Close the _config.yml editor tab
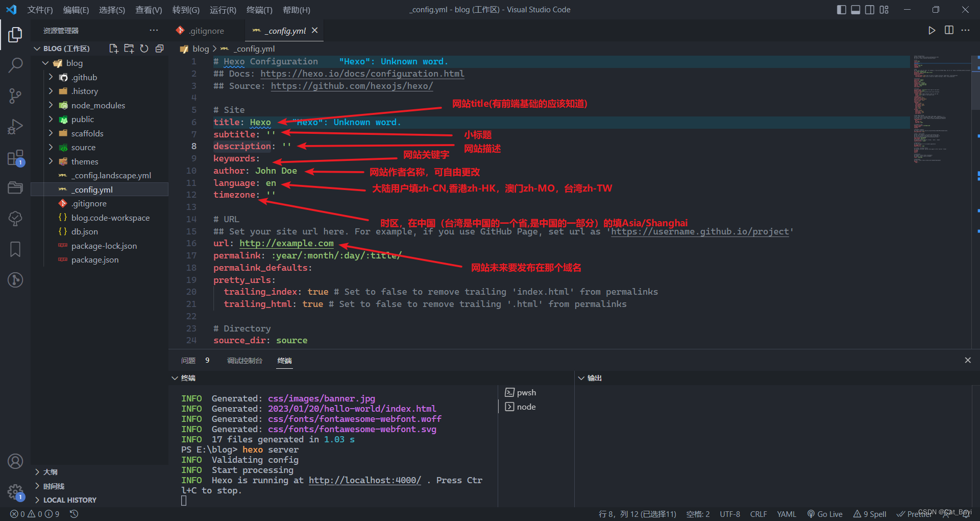The image size is (980, 521). tap(315, 31)
